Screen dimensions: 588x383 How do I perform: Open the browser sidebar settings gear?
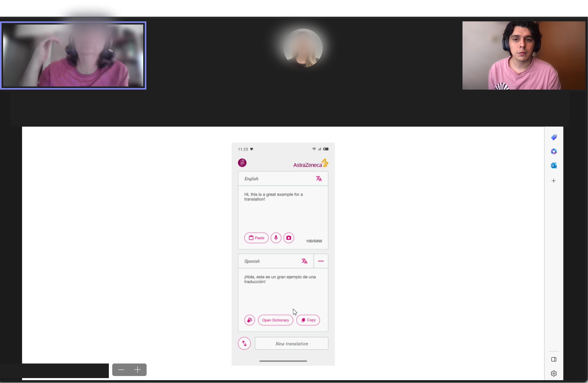554,373
